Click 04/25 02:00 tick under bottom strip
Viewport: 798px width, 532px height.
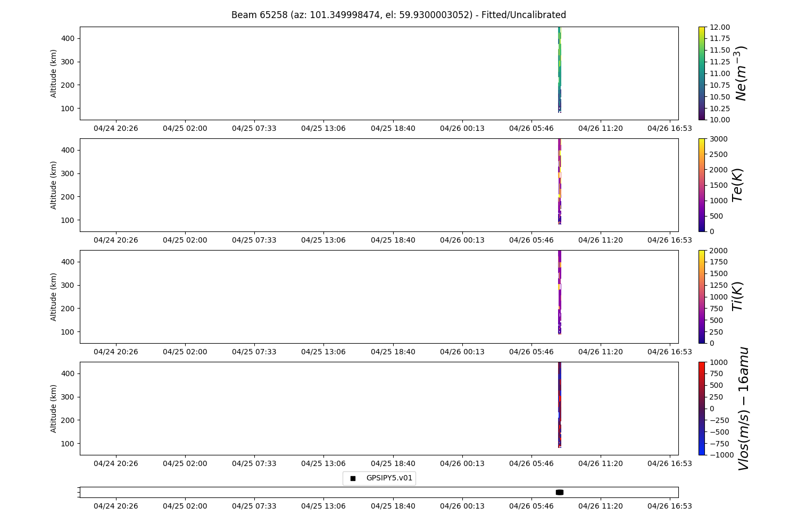185,506
